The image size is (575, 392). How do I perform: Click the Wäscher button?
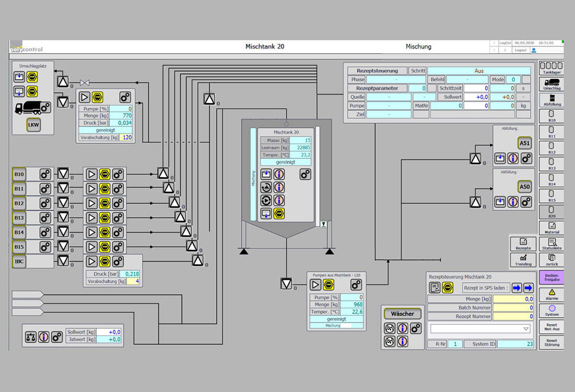click(402, 314)
